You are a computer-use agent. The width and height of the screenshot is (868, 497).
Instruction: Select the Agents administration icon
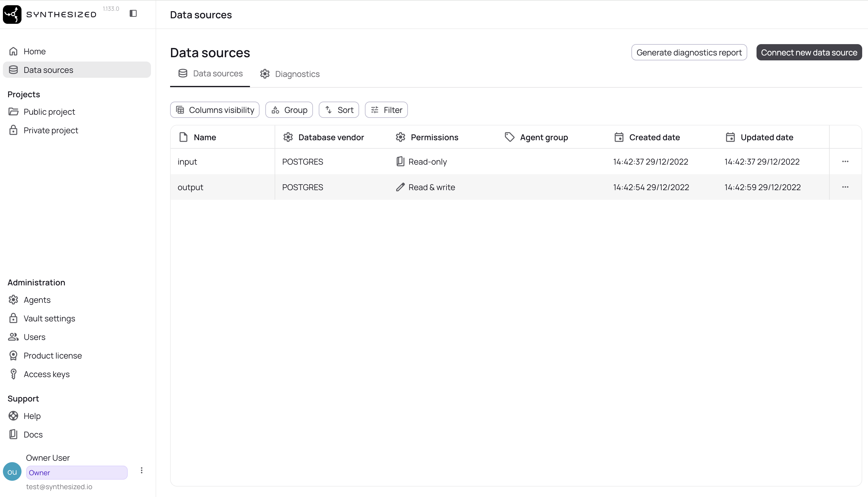click(x=13, y=300)
